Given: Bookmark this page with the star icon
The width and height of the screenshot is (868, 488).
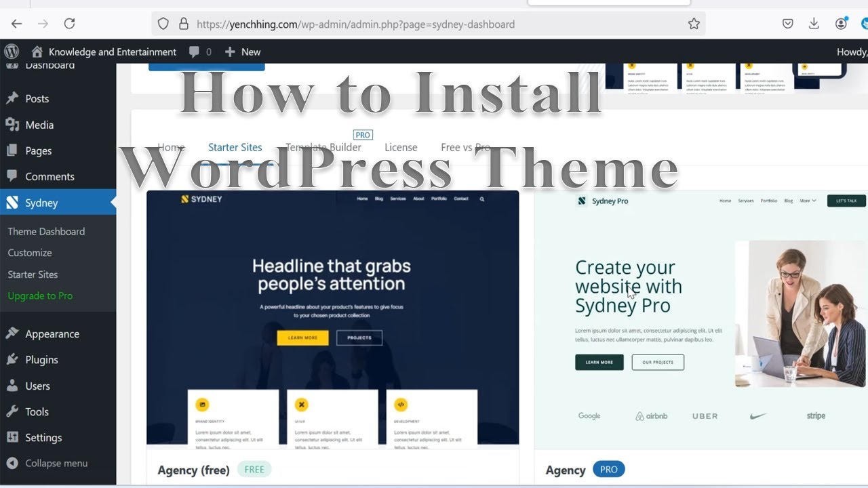Looking at the screenshot, I should click(x=694, y=24).
